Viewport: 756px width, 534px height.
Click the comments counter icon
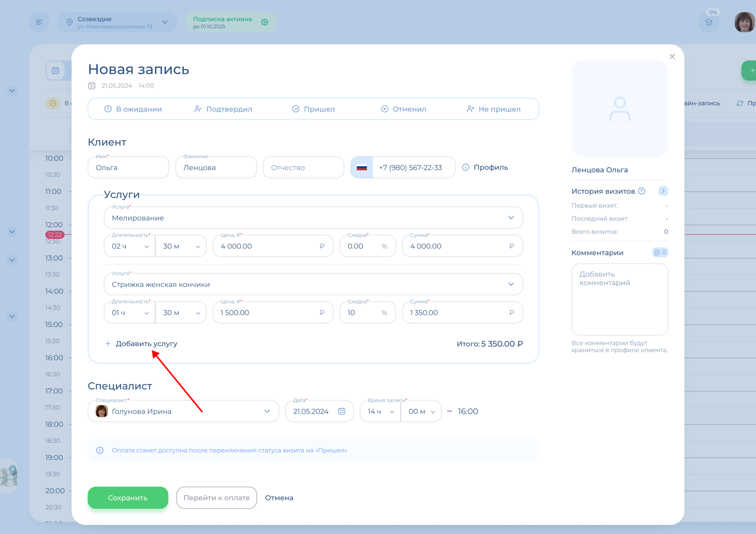click(660, 253)
